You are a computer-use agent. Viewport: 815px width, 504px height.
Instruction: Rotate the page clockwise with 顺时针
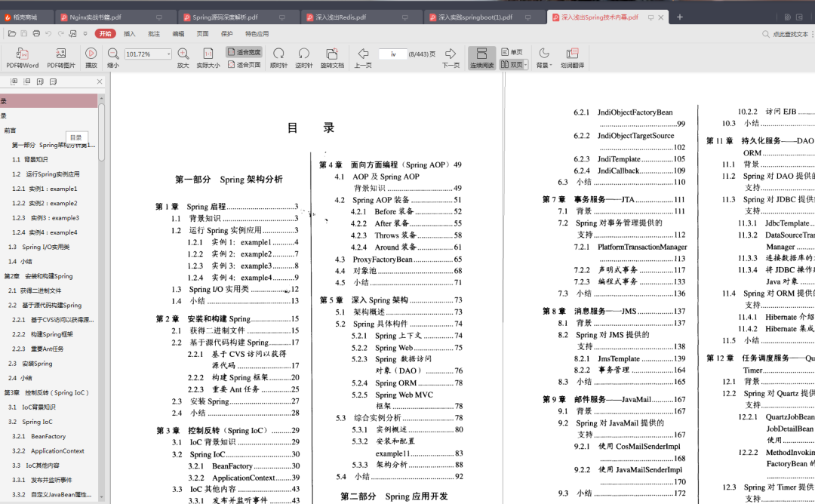point(278,57)
